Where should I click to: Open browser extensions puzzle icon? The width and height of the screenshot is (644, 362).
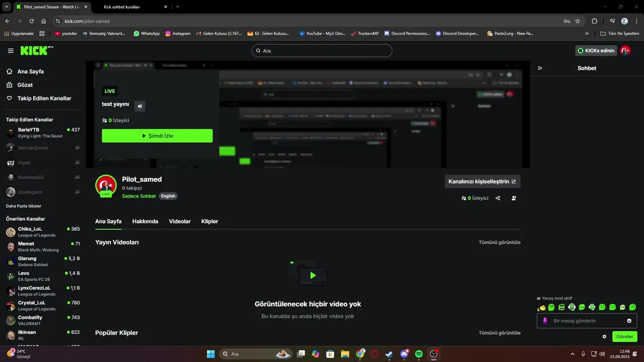coord(594,21)
